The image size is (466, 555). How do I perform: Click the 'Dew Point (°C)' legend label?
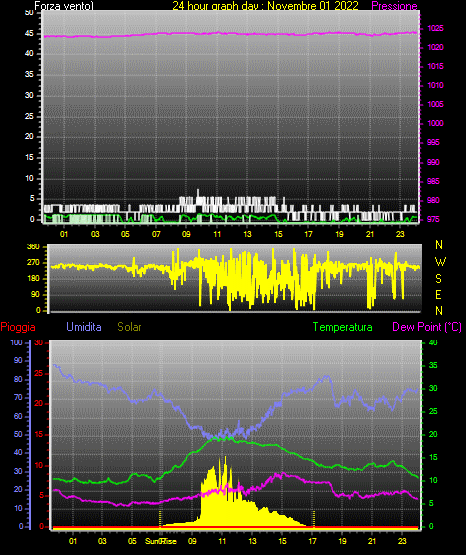[427, 327]
